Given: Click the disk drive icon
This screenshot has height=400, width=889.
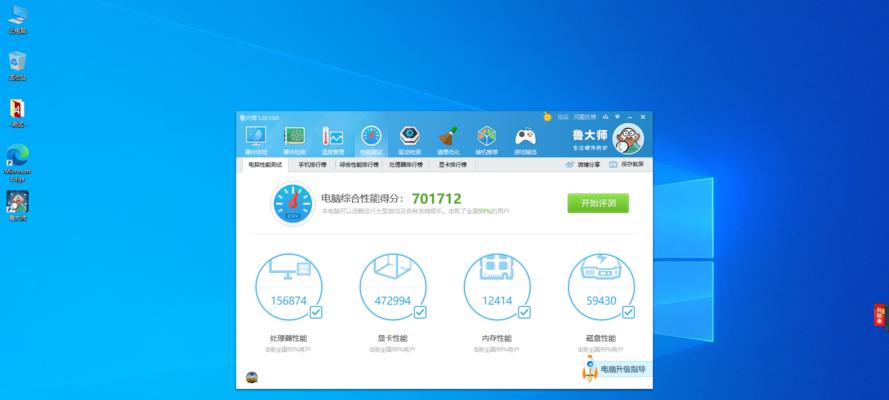Looking at the screenshot, I should (x=601, y=267).
